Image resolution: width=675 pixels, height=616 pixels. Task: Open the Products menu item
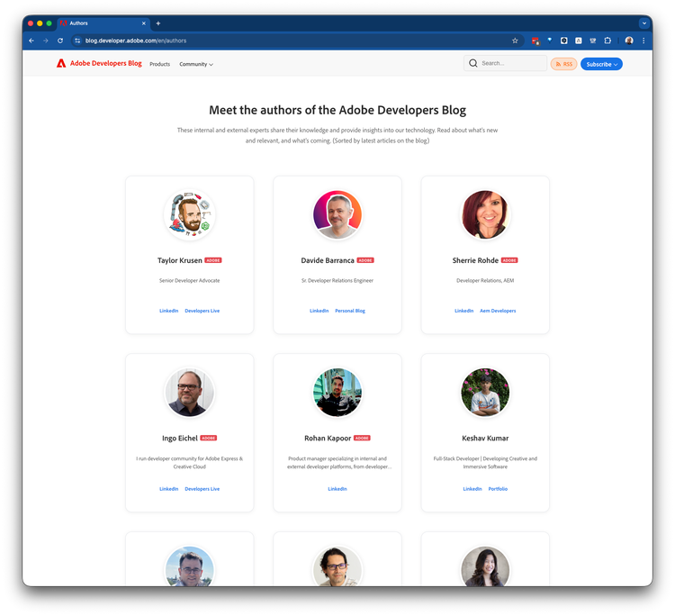click(x=159, y=65)
